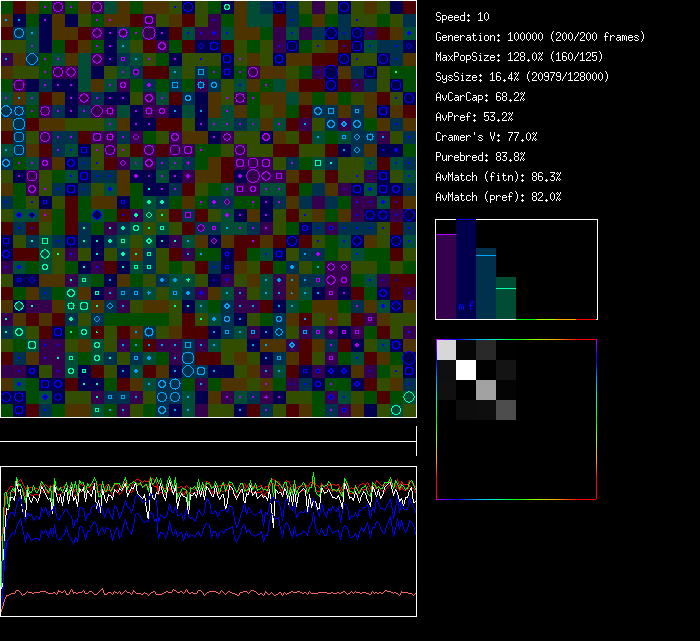
Task: Select the MaxPopSize statistic line
Action: (x=520, y=57)
